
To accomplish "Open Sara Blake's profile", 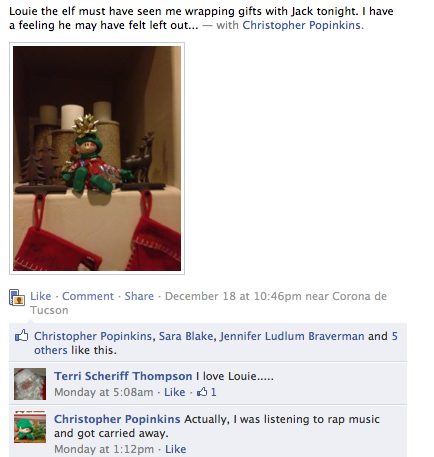I will [x=186, y=336].
